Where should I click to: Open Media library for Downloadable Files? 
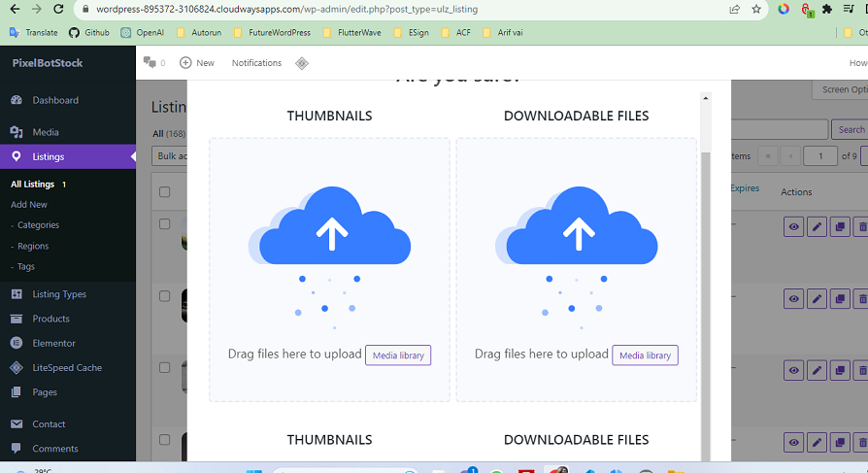(x=645, y=355)
